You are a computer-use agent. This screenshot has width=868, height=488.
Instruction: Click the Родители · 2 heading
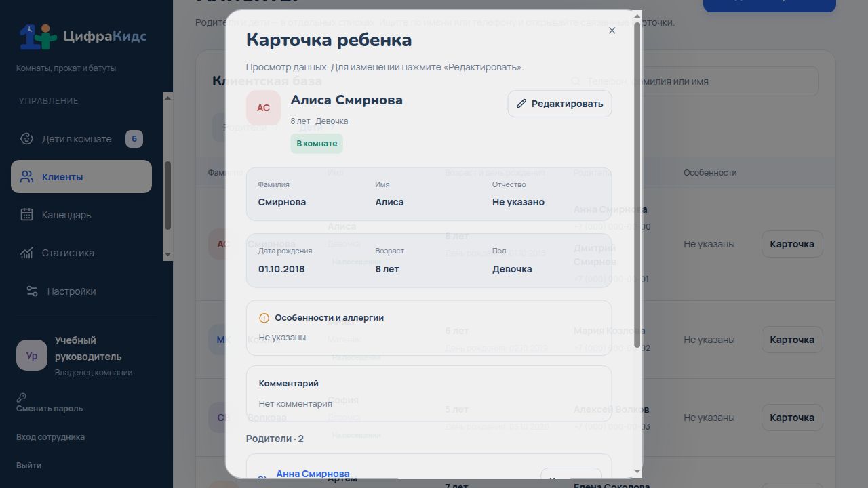click(x=275, y=439)
